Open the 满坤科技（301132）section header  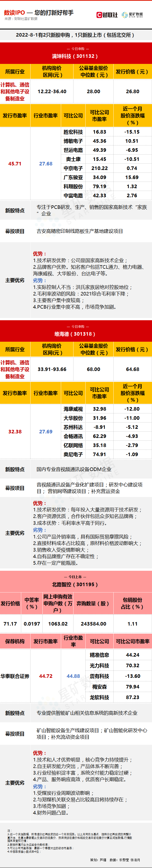[76, 56]
